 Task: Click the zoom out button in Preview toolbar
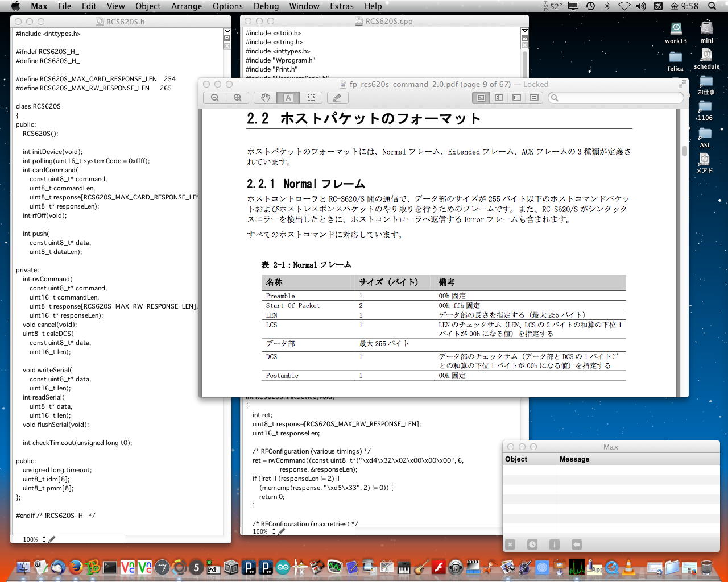click(215, 98)
